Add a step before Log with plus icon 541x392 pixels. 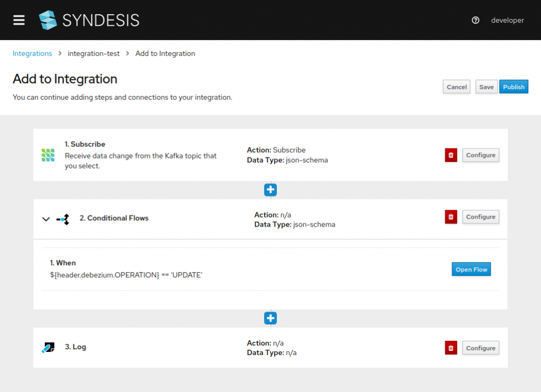click(270, 318)
